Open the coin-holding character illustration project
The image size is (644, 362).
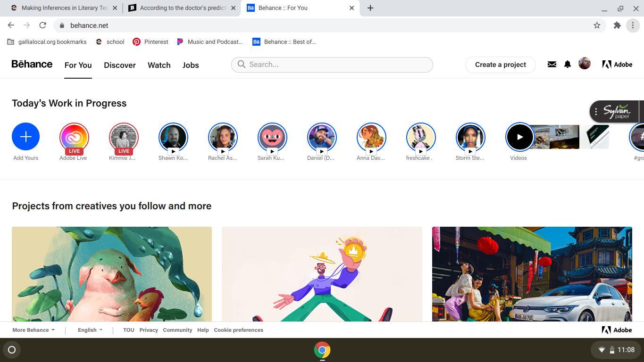coord(322,274)
